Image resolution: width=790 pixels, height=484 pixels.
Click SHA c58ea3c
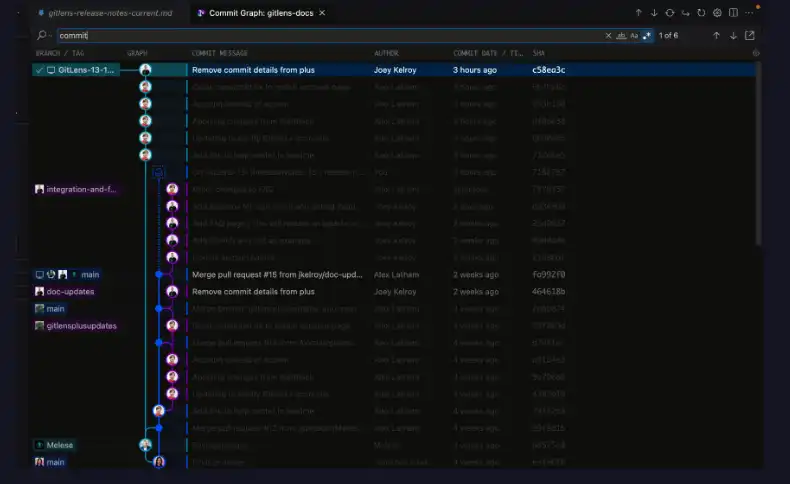tap(548, 70)
